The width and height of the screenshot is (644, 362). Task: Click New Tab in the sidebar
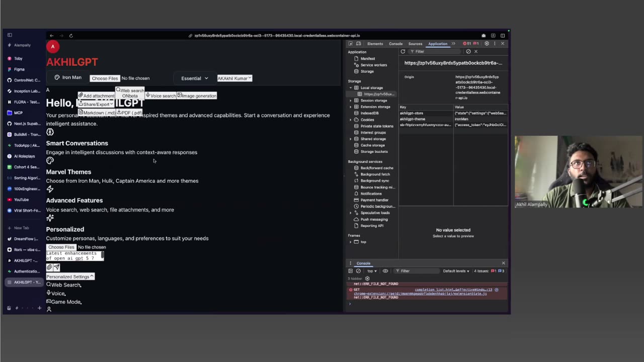[x=24, y=228]
